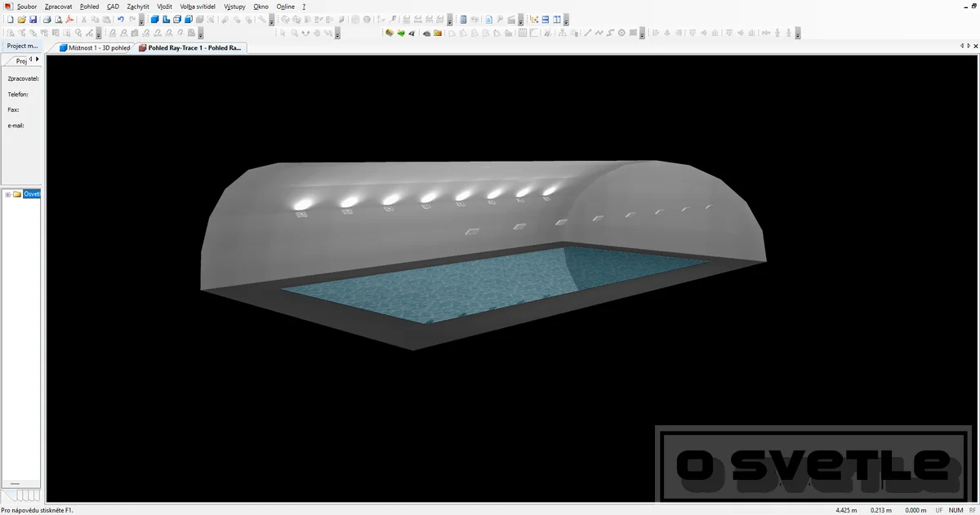This screenshot has height=515, width=980.
Task: Open the Volba svítidel menu
Action: pos(198,7)
